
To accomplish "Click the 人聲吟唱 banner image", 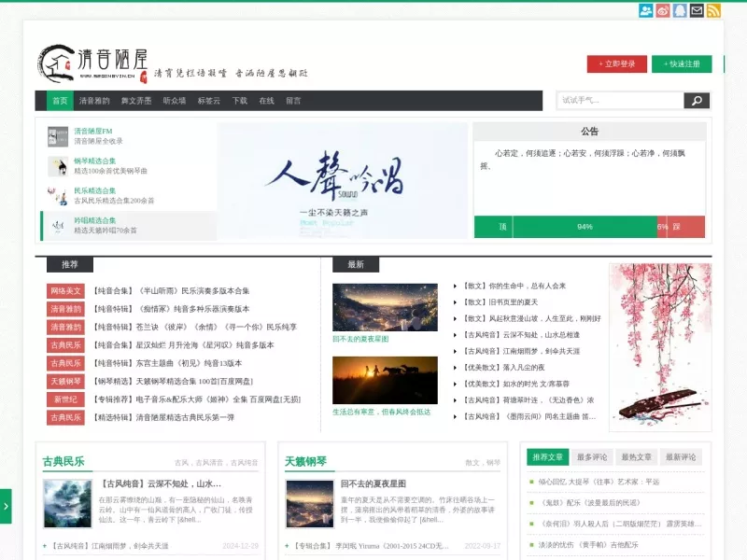I will [343, 180].
